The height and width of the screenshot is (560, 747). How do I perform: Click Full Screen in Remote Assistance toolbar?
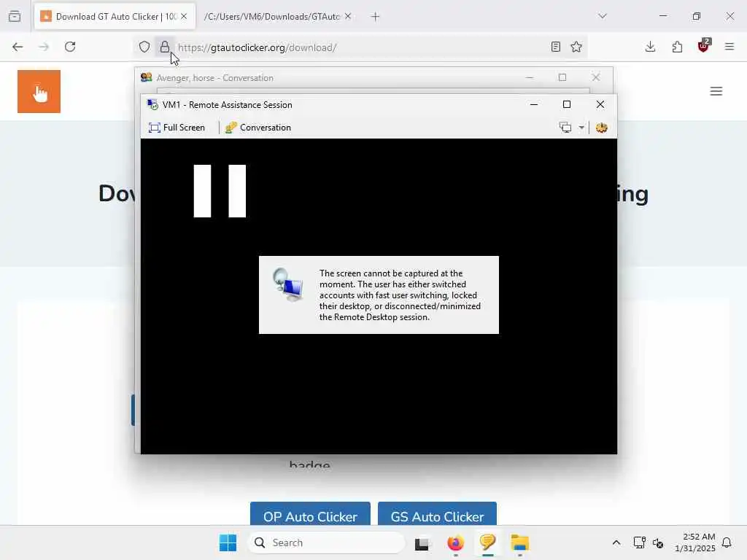click(x=177, y=128)
